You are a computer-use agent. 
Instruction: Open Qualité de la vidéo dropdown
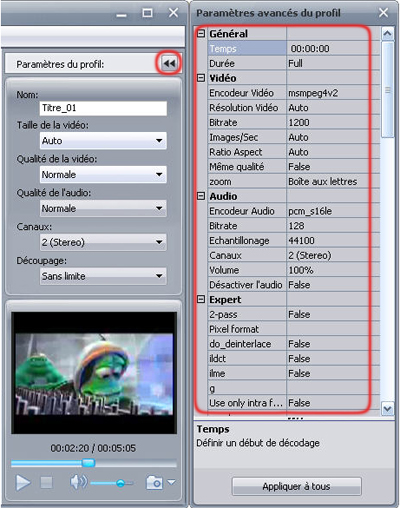(103, 174)
